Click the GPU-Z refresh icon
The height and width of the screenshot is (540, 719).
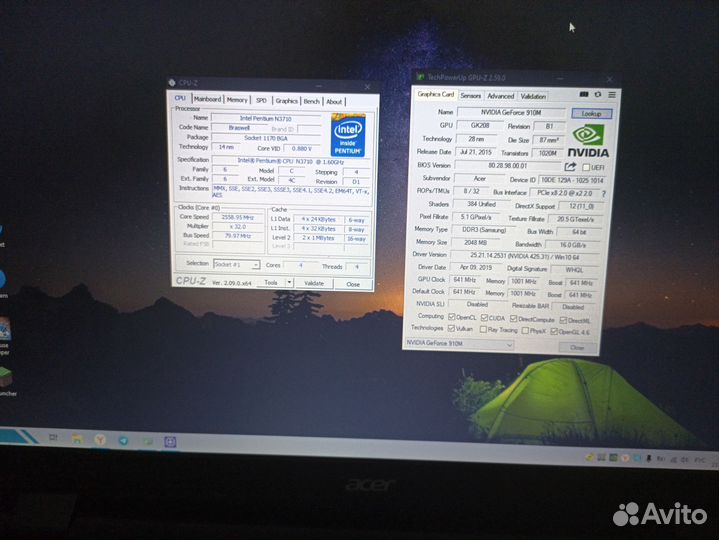click(598, 94)
